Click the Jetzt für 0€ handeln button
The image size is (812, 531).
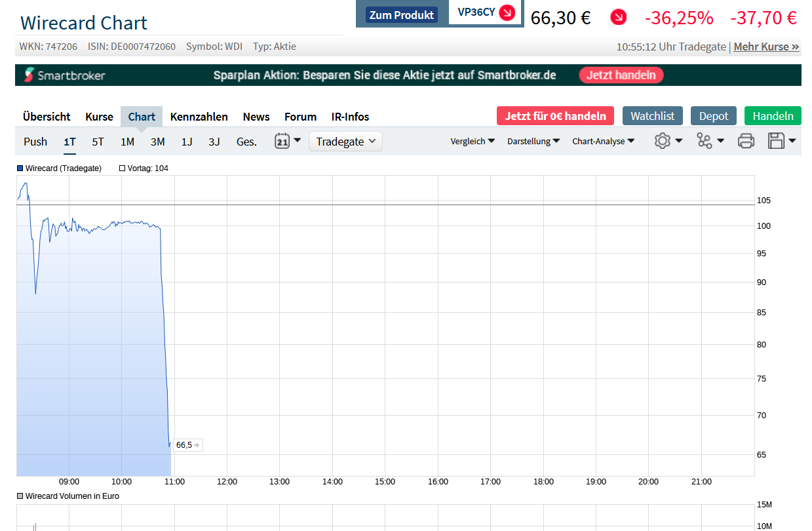click(x=554, y=115)
